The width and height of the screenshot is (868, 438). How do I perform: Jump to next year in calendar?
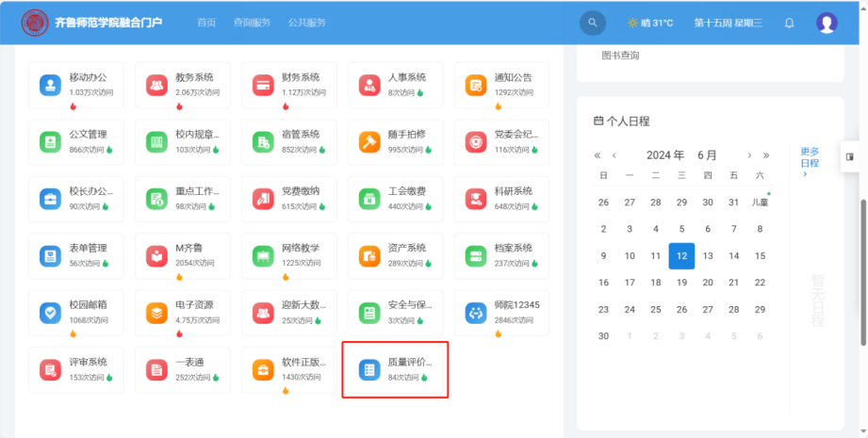[x=766, y=155]
